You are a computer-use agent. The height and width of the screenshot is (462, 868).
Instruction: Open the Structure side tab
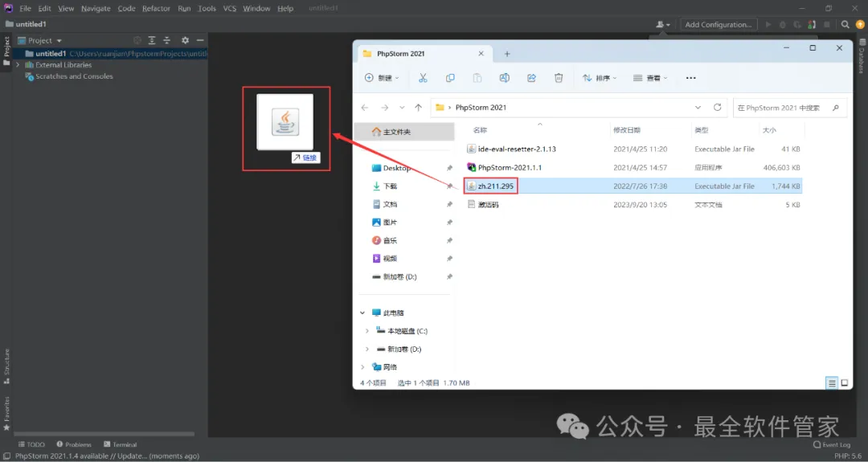tap(6, 366)
